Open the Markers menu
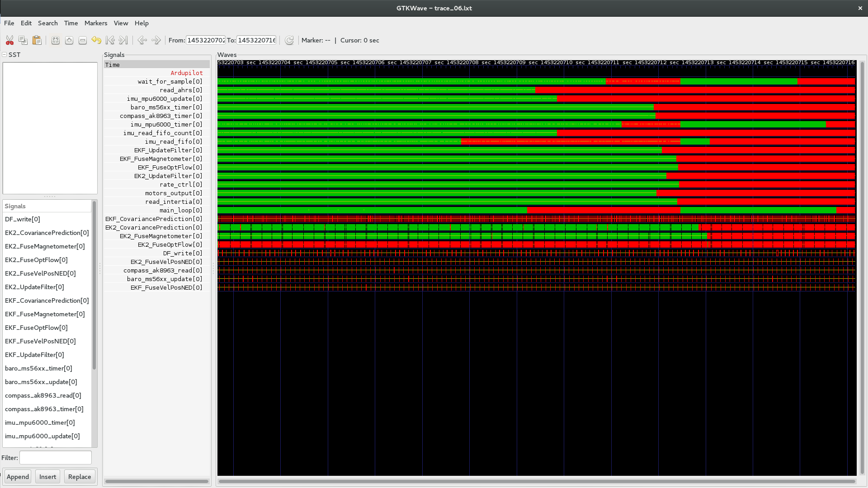Viewport: 868px width, 488px height. (95, 23)
